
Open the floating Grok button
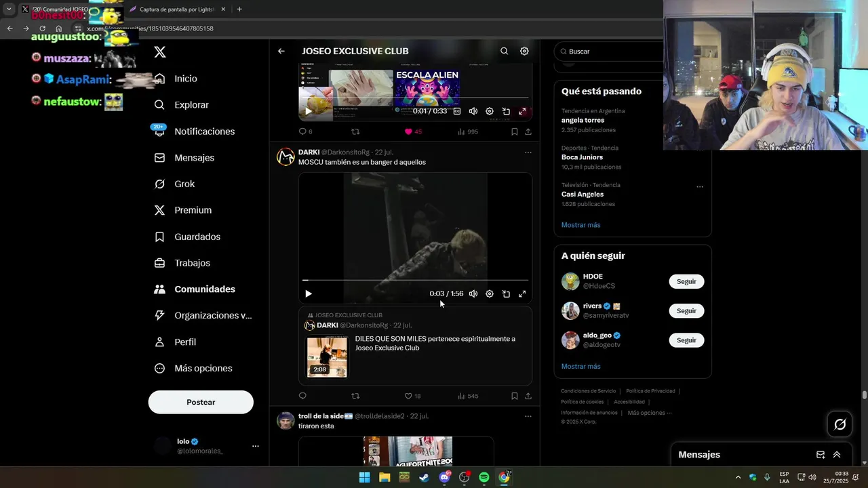(x=840, y=424)
